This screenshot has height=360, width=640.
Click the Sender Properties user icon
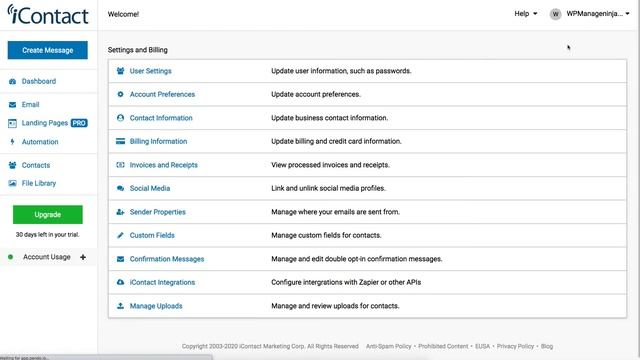click(120, 212)
